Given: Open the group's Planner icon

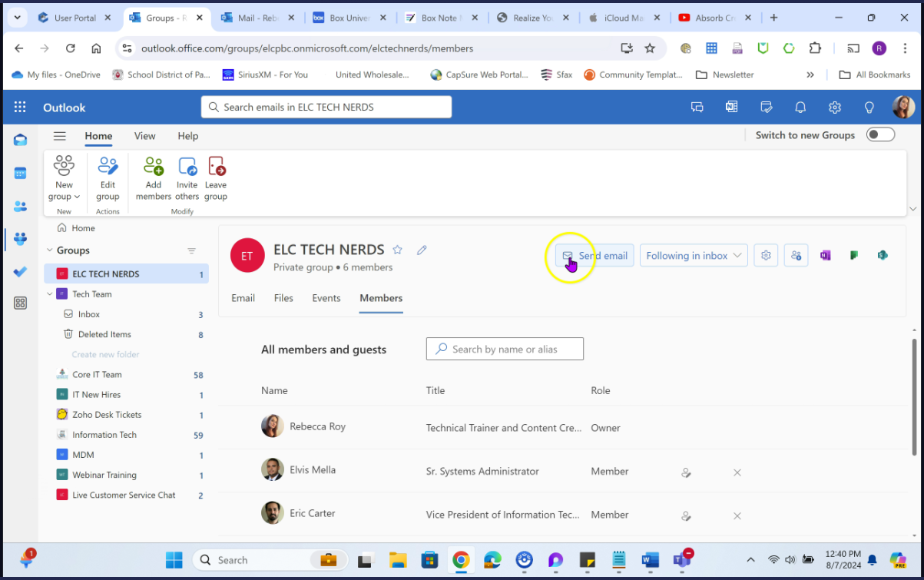Looking at the screenshot, I should pyautogui.click(x=854, y=256).
